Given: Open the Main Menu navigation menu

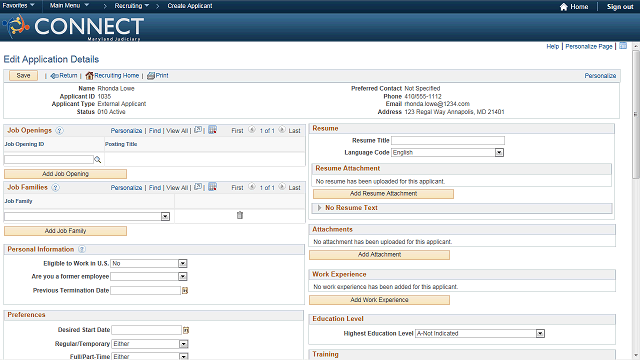Looking at the screenshot, I should coord(69,6).
